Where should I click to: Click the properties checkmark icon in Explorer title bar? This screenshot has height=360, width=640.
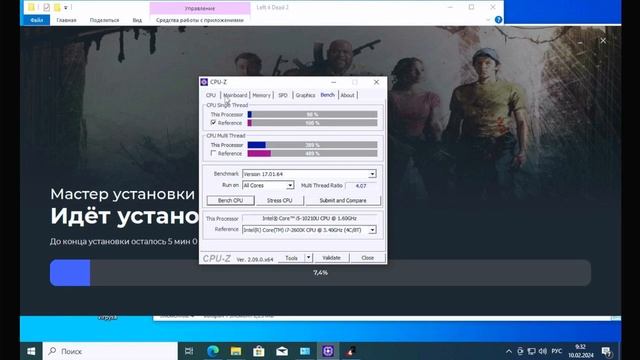(46, 7)
